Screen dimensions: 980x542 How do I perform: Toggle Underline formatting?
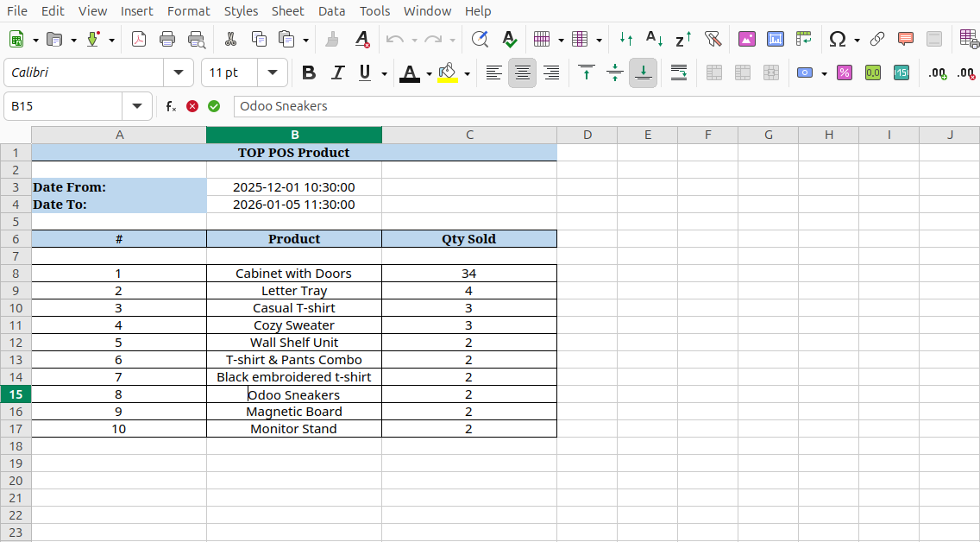point(365,72)
